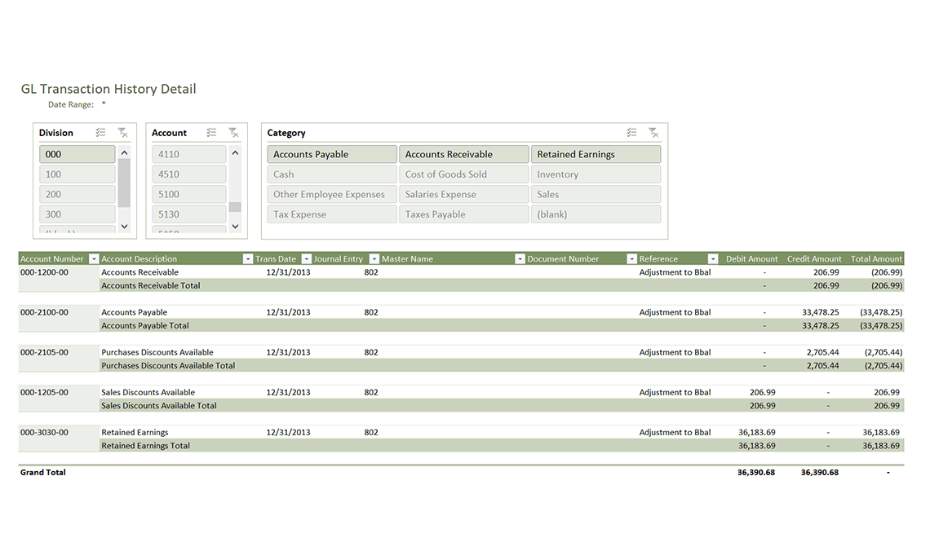Enable multi-select in the Division slicer
The image size is (930, 560).
[x=100, y=132]
